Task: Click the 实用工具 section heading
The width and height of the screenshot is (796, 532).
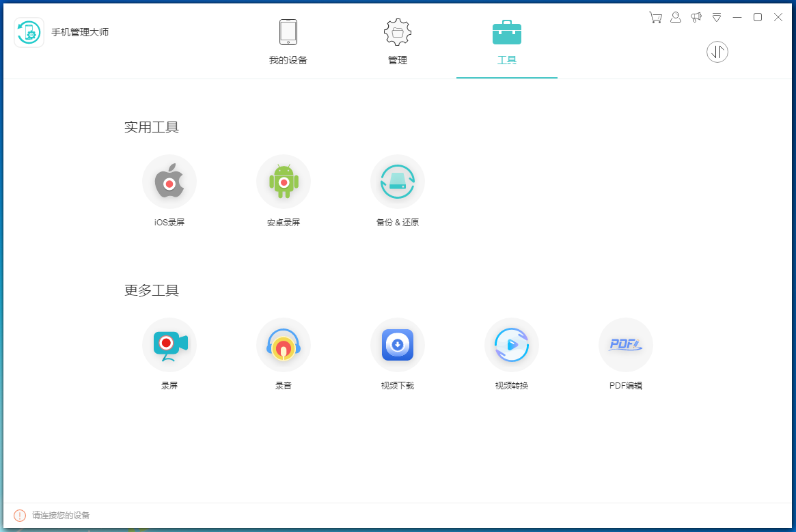Action: 152,128
